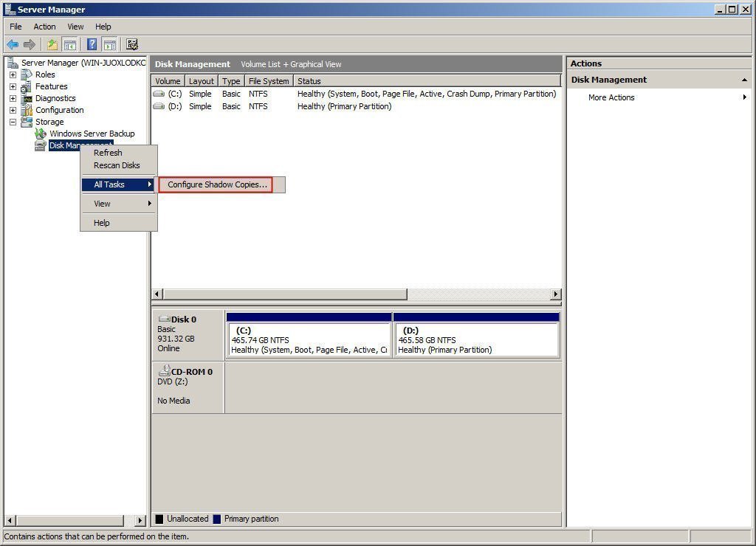Image resolution: width=756 pixels, height=546 pixels.
Task: Select the Server Manager root node label
Action: point(83,63)
